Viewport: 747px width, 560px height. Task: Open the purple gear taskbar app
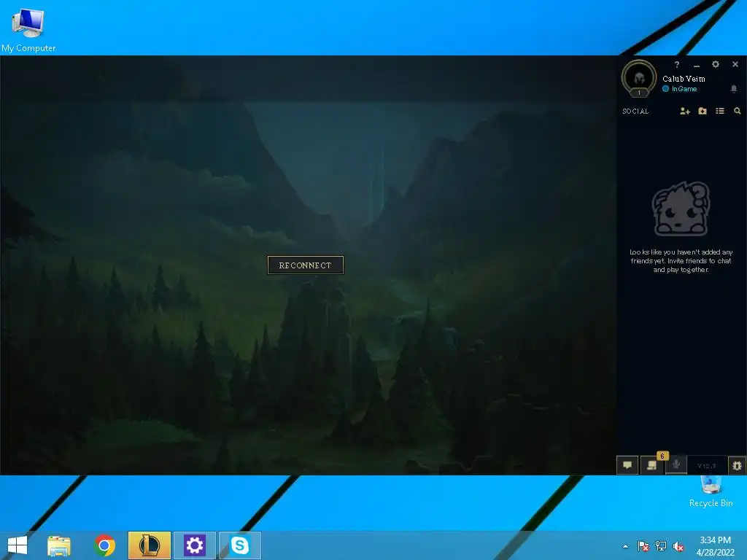coord(194,545)
